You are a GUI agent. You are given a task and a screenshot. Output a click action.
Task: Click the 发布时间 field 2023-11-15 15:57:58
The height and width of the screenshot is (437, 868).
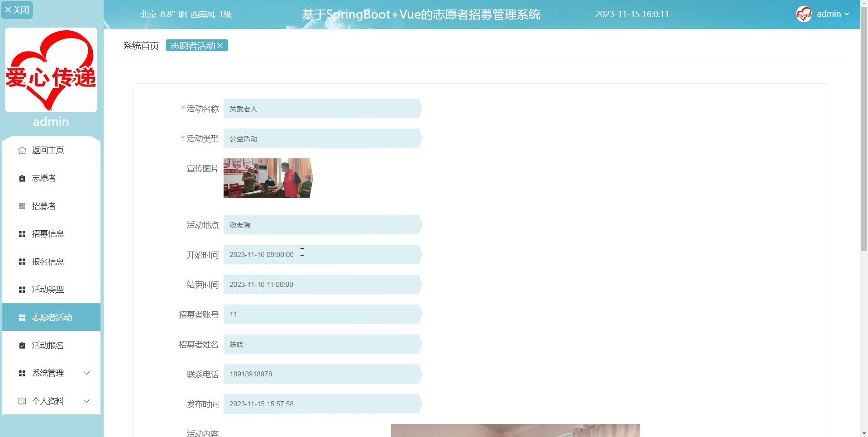click(323, 404)
